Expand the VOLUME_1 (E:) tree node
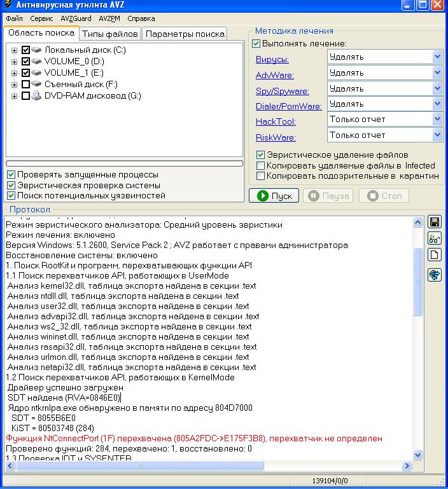 [x=14, y=73]
